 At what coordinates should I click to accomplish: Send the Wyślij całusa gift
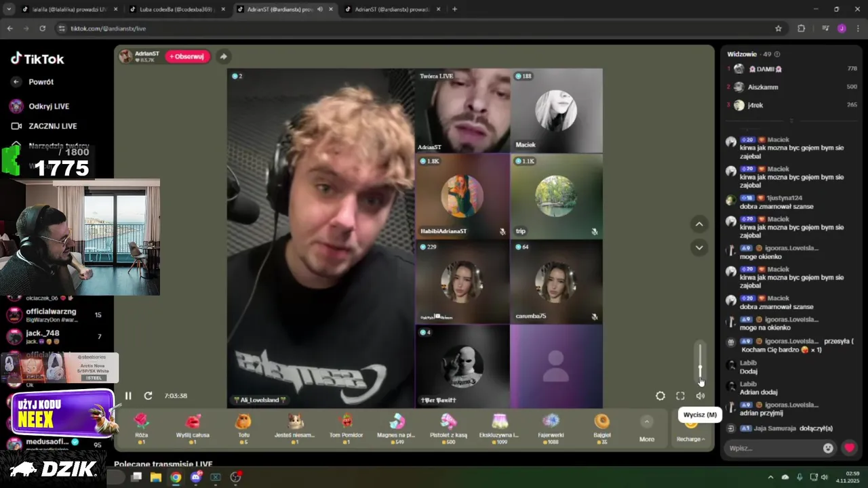(x=193, y=428)
